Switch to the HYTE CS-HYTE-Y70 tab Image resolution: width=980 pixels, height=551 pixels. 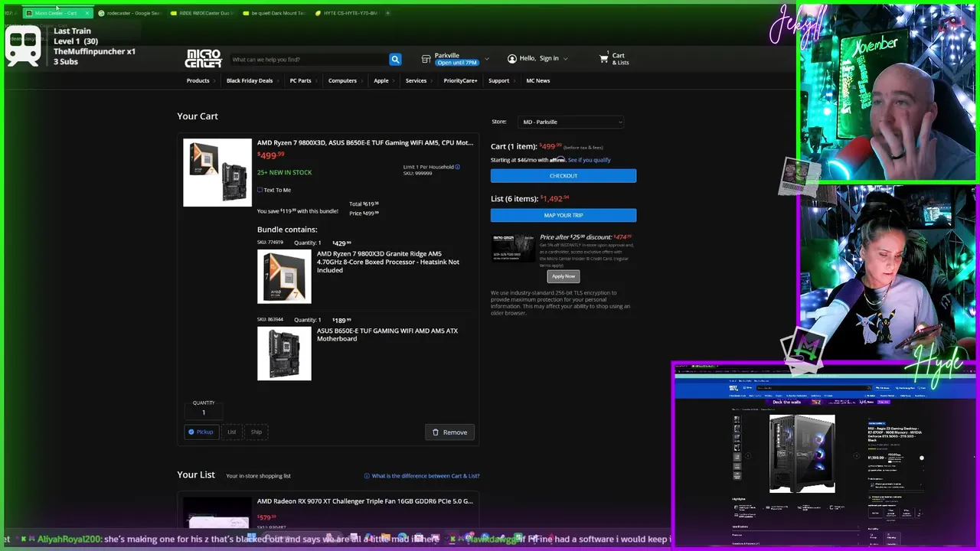point(347,13)
